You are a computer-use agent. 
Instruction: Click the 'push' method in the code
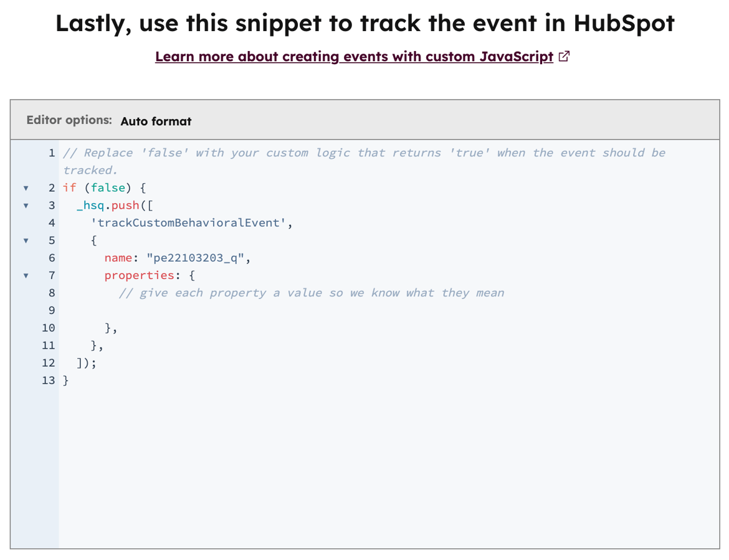click(125, 205)
